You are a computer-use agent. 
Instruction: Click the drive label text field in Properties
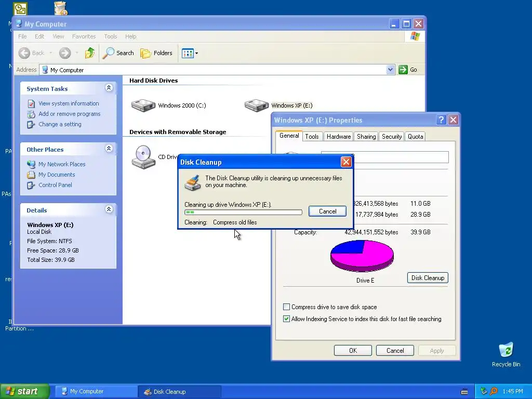coord(401,157)
